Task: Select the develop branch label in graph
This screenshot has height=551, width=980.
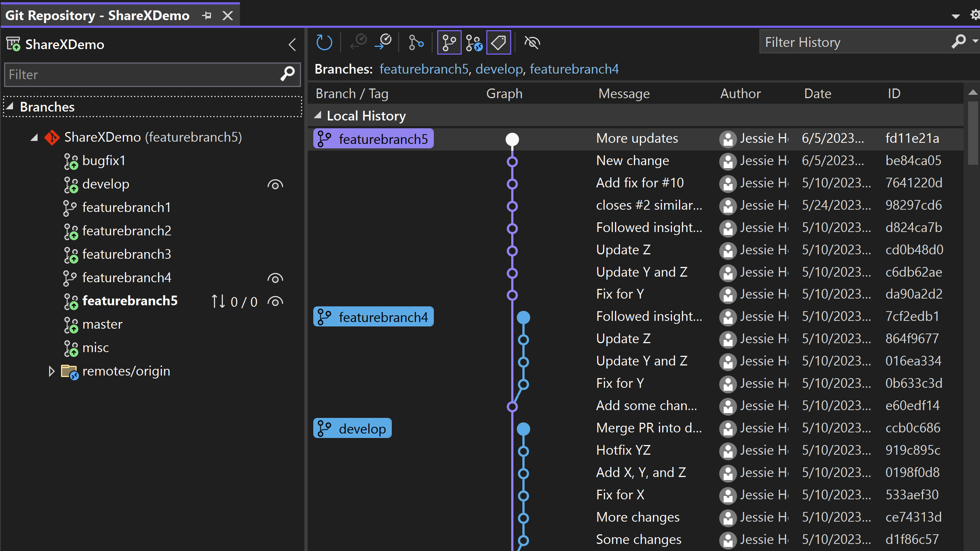Action: click(353, 429)
